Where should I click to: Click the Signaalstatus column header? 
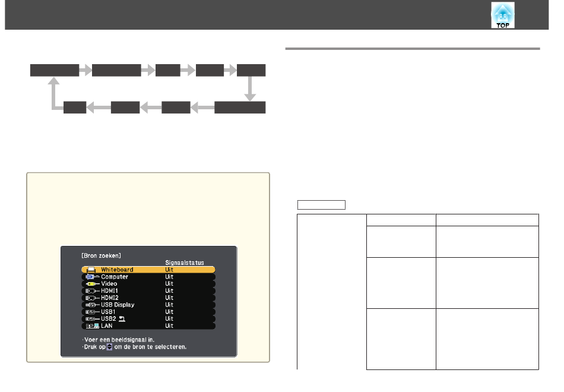pos(185,261)
